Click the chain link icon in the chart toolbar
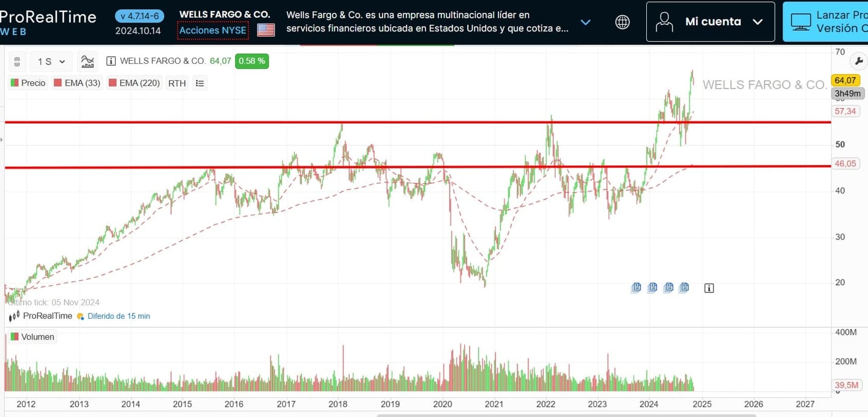 click(x=17, y=61)
